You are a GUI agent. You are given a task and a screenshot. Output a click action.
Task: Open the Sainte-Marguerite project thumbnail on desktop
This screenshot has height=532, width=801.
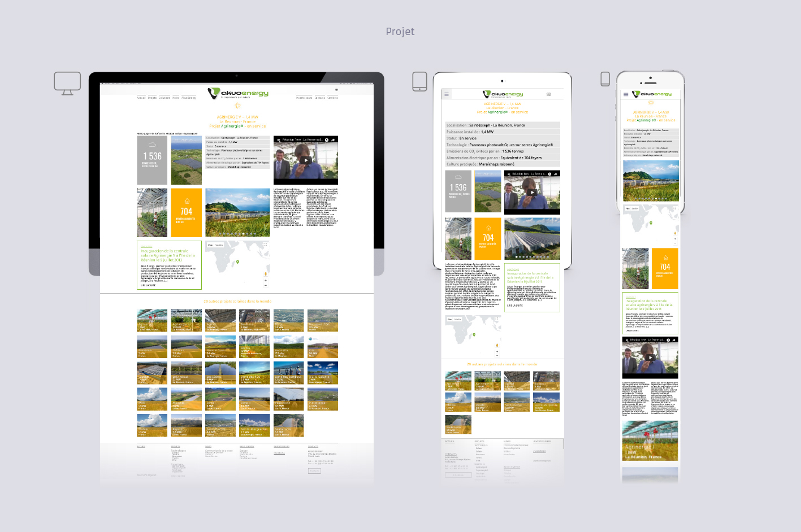pos(254,425)
